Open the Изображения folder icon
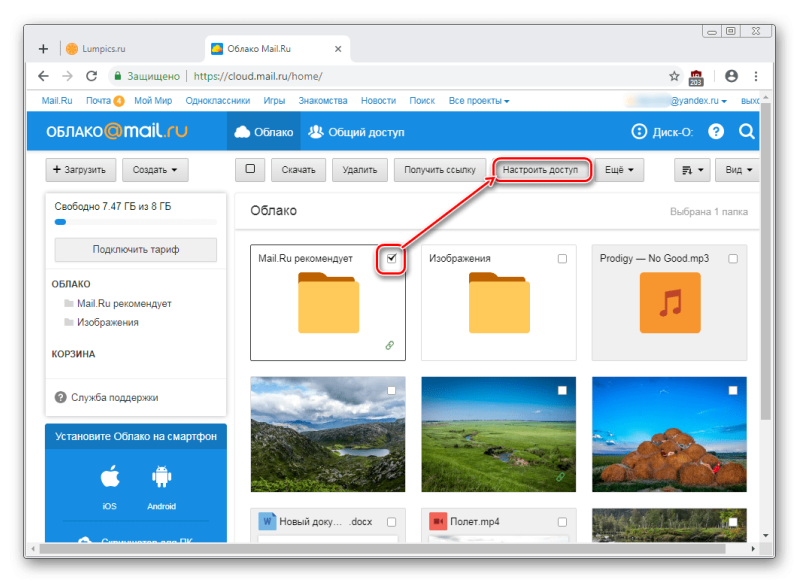Viewport: 800px width, 583px height. 499,302
